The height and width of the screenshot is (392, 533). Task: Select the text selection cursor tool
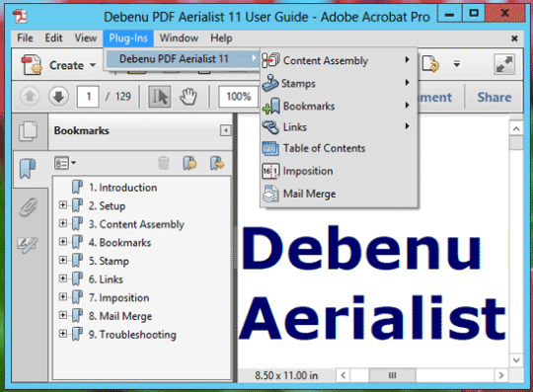(160, 97)
